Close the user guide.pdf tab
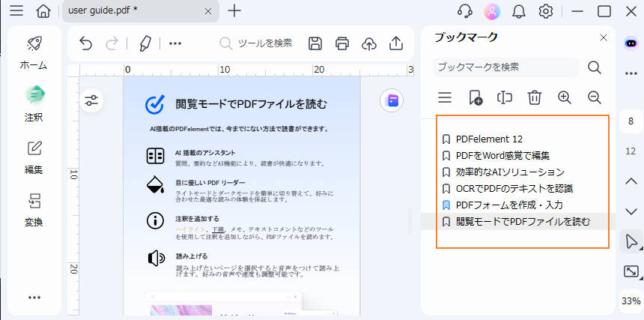644x320 pixels. [208, 11]
